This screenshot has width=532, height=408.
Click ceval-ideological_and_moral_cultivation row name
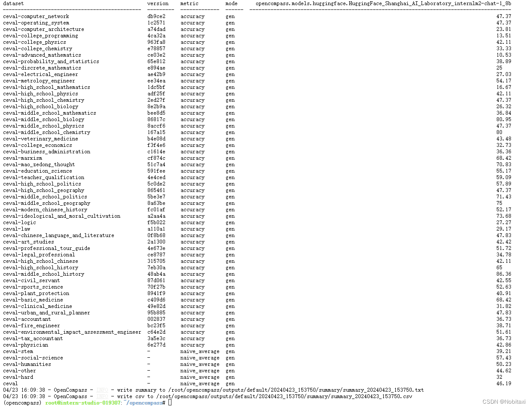61,216
